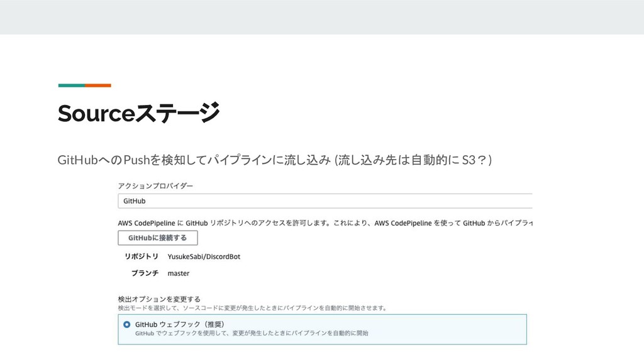Click the webhook option description text
644x362 pixels.
click(252, 333)
